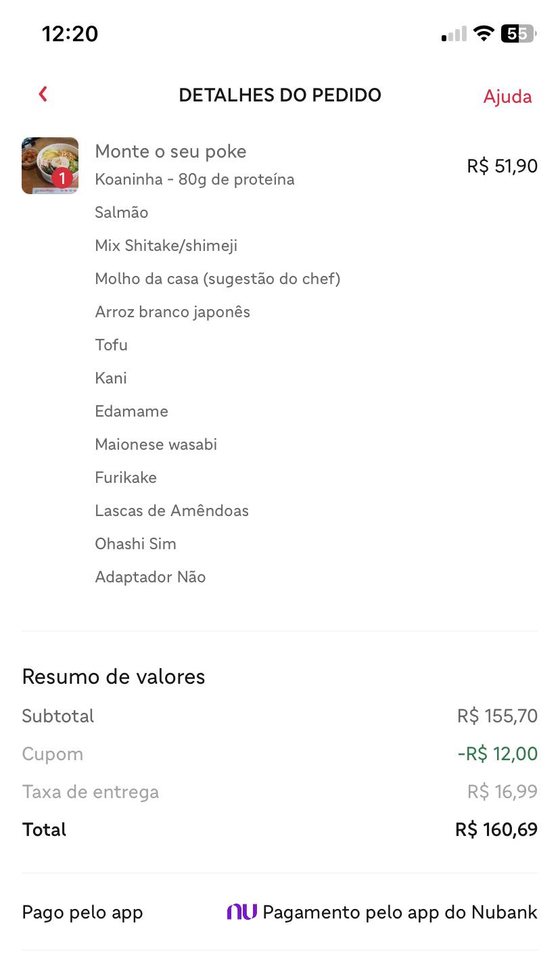Tap the Wi-Fi icon in status bar

click(484, 33)
